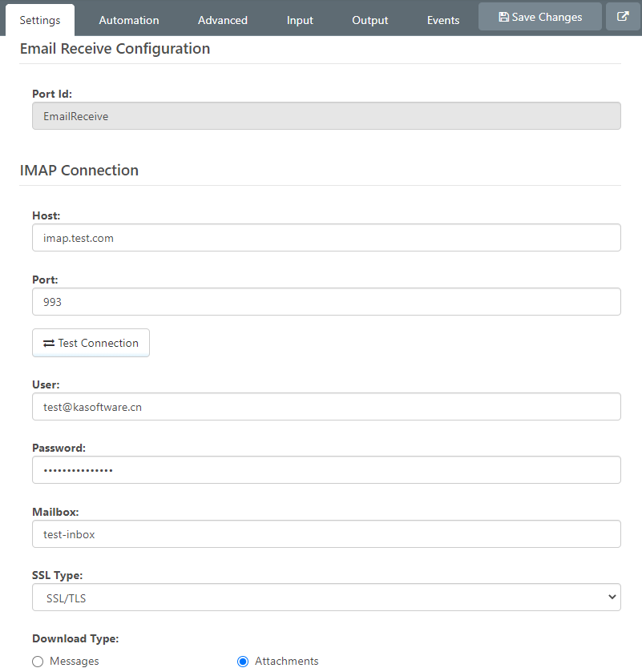Click the Mailbox field containing test-inbox
The height and width of the screenshot is (672, 642).
point(326,534)
